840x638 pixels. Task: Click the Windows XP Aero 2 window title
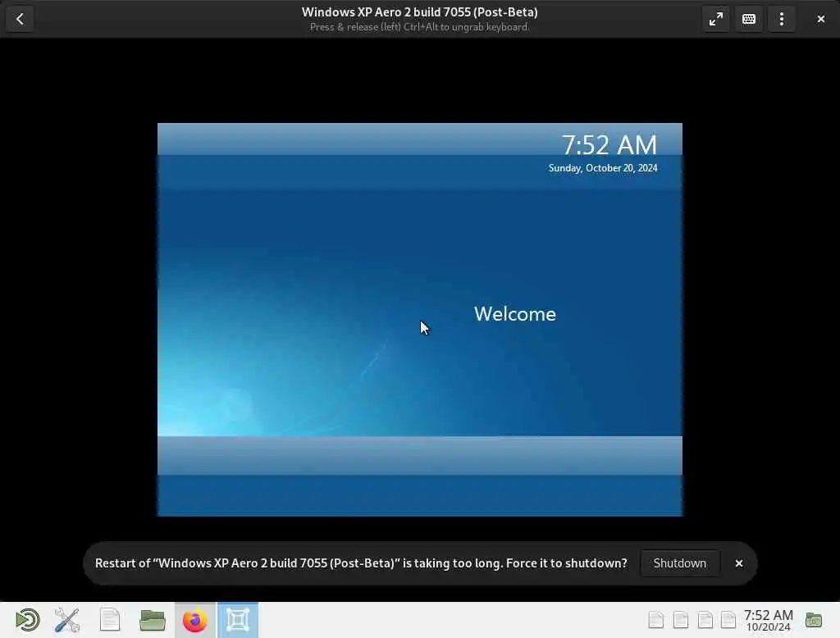pos(419,11)
